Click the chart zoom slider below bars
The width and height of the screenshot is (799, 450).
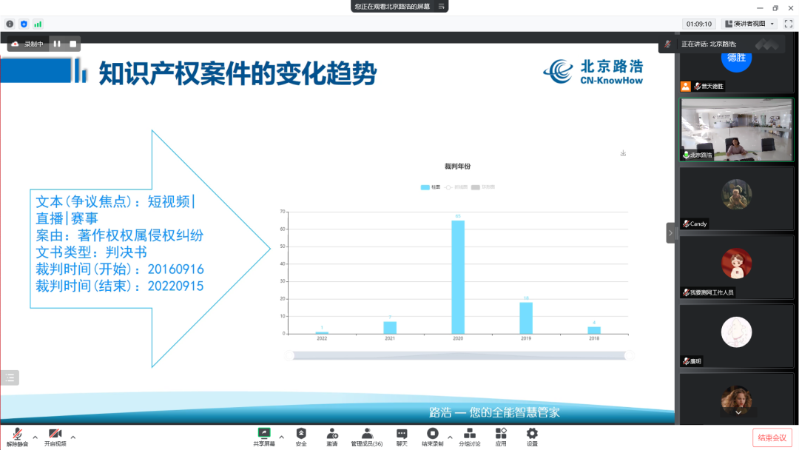point(457,354)
